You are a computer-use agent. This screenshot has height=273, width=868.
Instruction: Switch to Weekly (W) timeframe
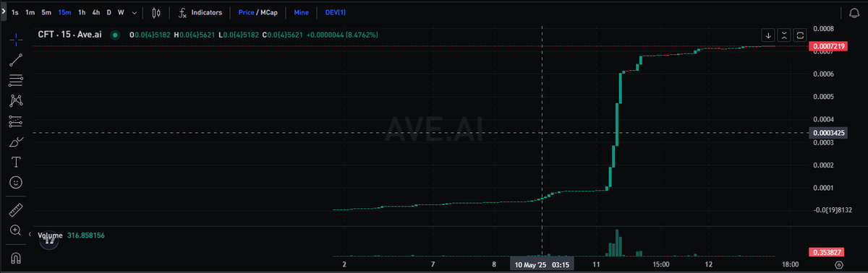[121, 13]
